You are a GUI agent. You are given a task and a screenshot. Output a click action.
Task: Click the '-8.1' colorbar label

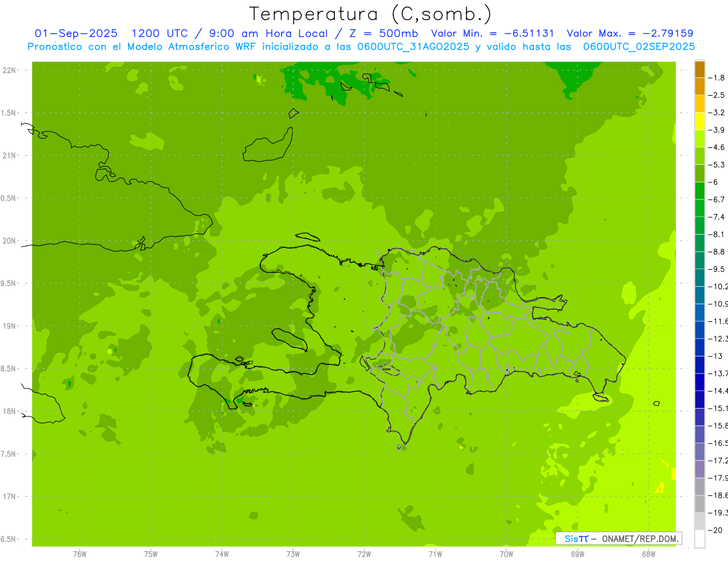717,234
